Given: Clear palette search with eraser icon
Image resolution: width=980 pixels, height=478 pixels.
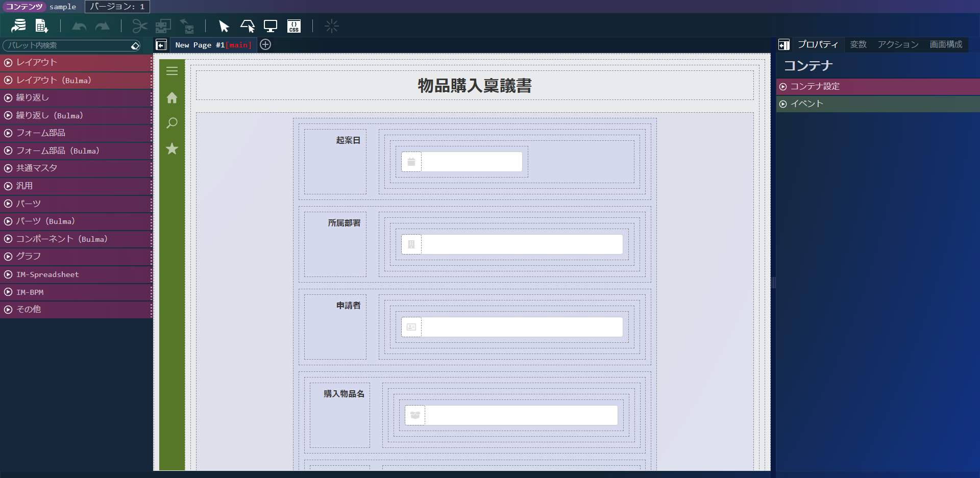Looking at the screenshot, I should (x=135, y=45).
